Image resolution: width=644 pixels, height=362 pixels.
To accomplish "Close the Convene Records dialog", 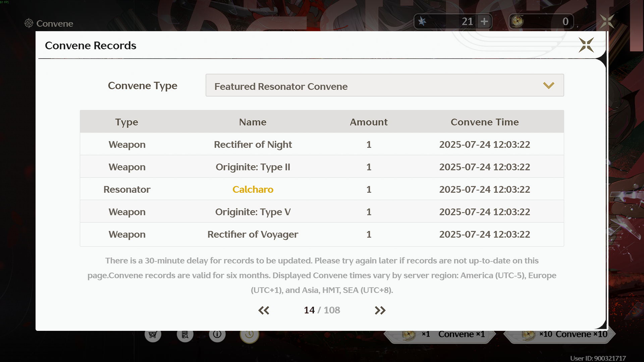I will click(586, 45).
